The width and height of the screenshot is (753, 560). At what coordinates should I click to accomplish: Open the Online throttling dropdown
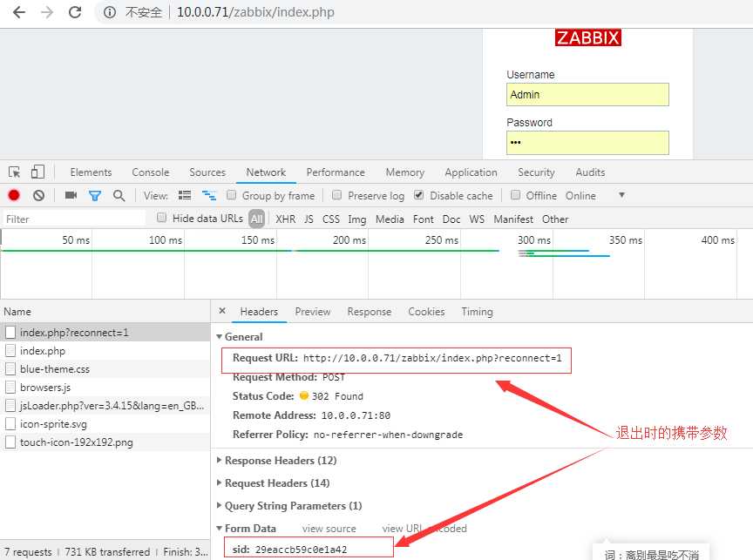pyautogui.click(x=621, y=196)
